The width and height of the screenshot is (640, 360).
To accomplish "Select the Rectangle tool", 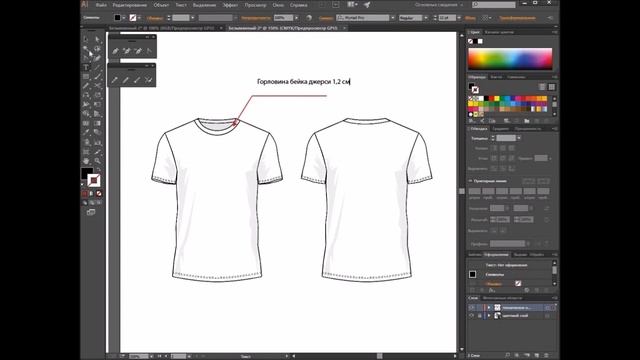I will click(86, 77).
